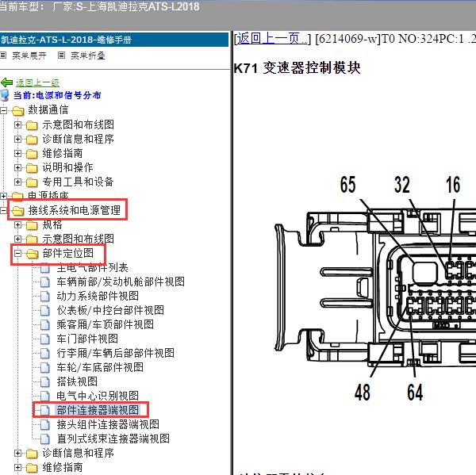Click the green back arrow icon

coord(6,82)
